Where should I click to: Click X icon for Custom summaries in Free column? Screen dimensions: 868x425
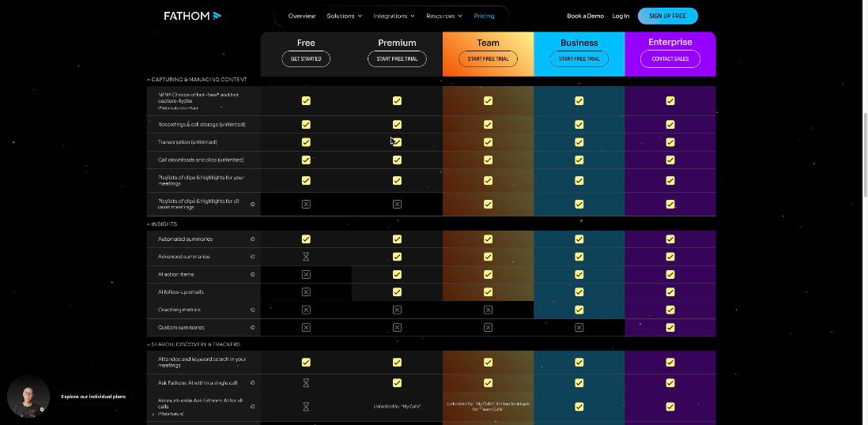point(306,328)
